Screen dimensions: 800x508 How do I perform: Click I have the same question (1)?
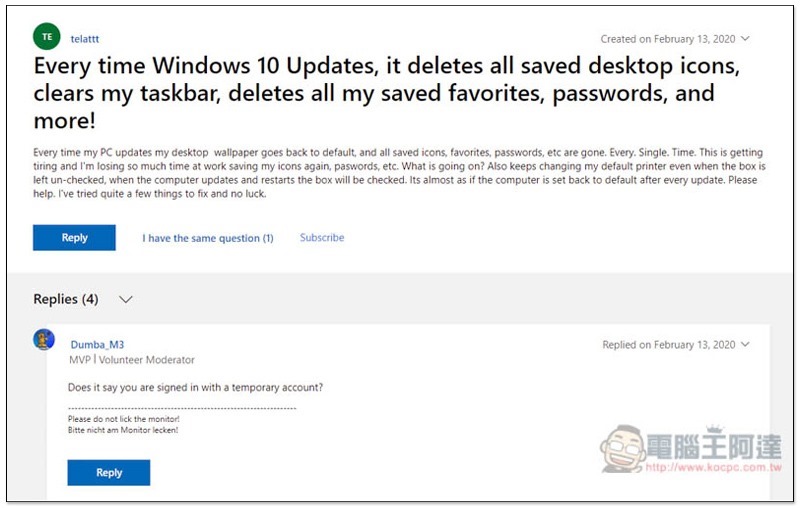click(x=208, y=238)
